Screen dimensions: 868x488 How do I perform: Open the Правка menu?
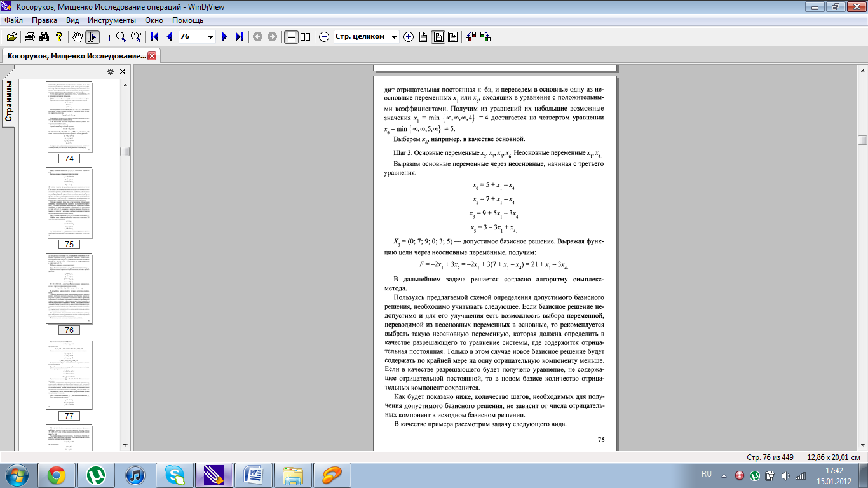coord(44,20)
